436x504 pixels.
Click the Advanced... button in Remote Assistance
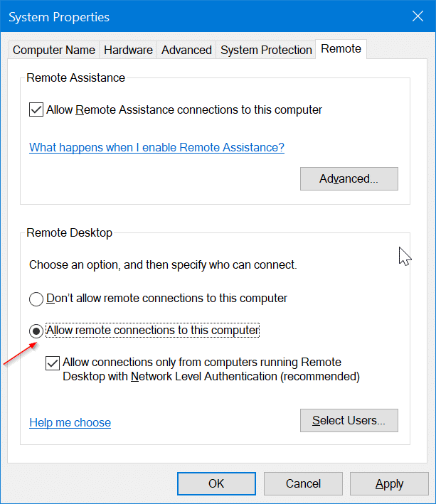(349, 178)
